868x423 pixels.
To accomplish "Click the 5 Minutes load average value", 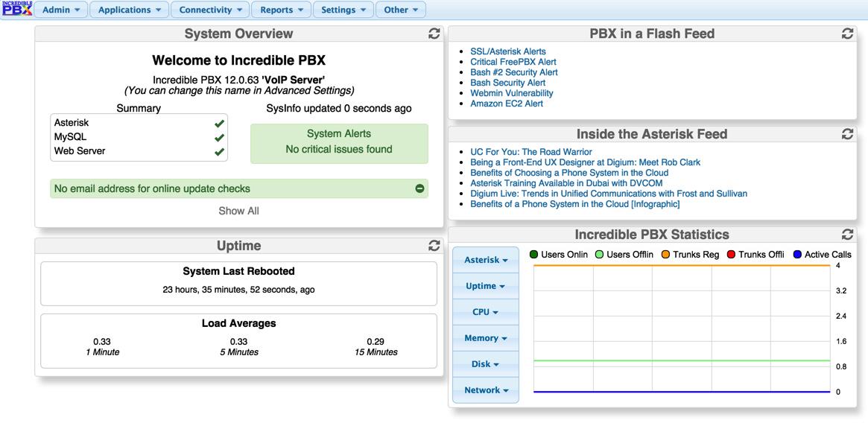I will pyautogui.click(x=238, y=342).
